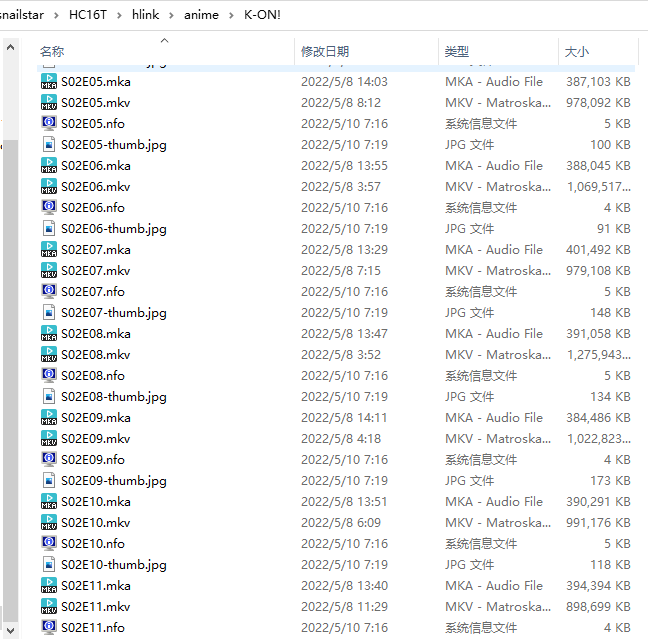Screen dimensions: 648x639
Task: Click the date 2022/5/8 6:09
Action: point(341,522)
